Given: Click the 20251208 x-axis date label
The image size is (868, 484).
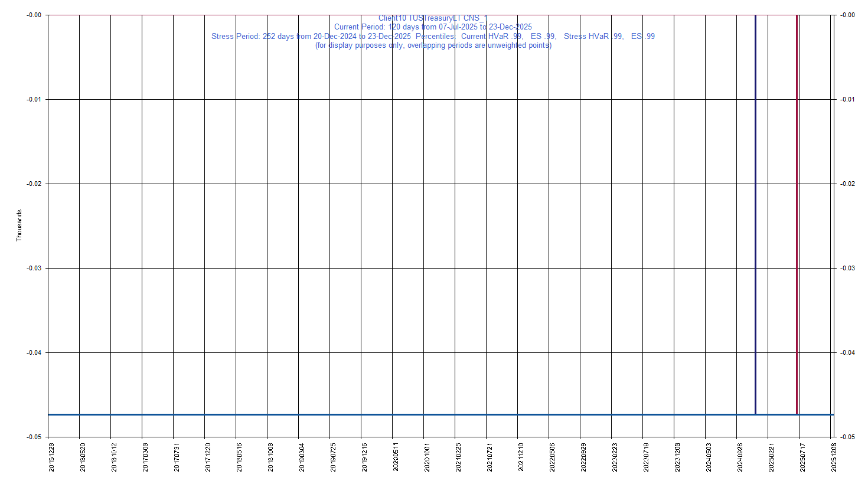Looking at the screenshot, I should point(834,457).
